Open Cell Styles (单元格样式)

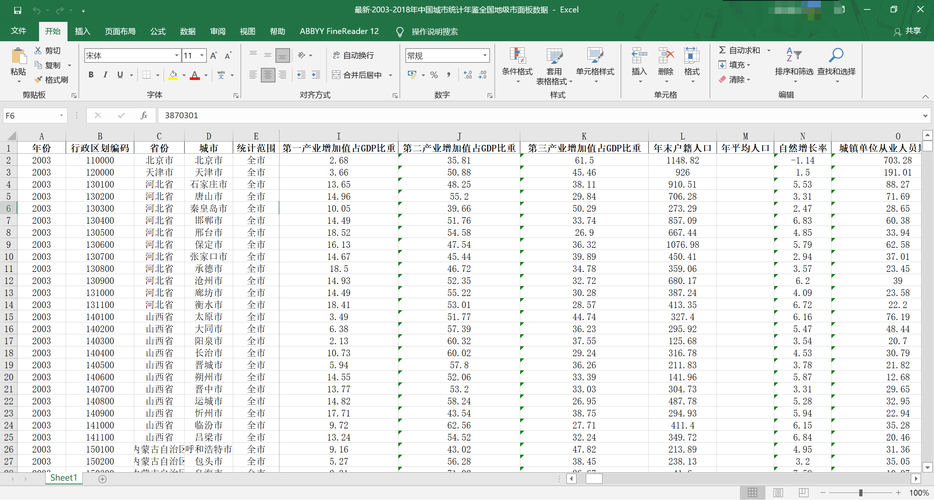595,64
